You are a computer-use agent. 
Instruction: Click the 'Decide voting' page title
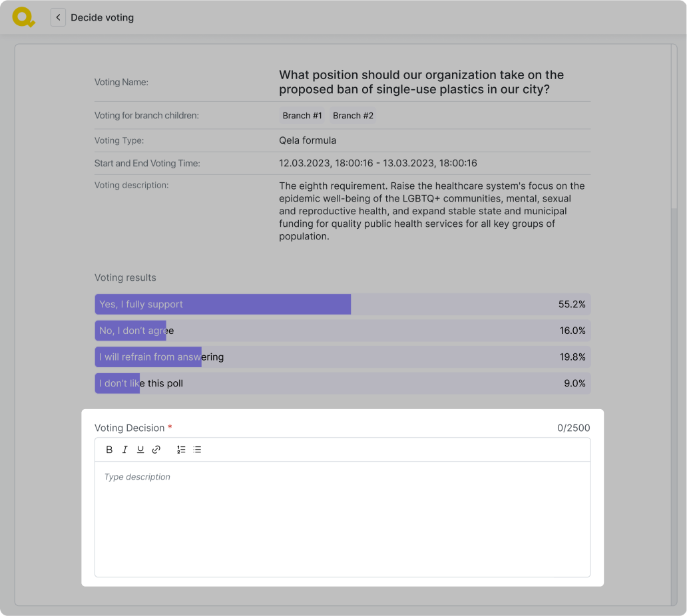[x=103, y=17]
